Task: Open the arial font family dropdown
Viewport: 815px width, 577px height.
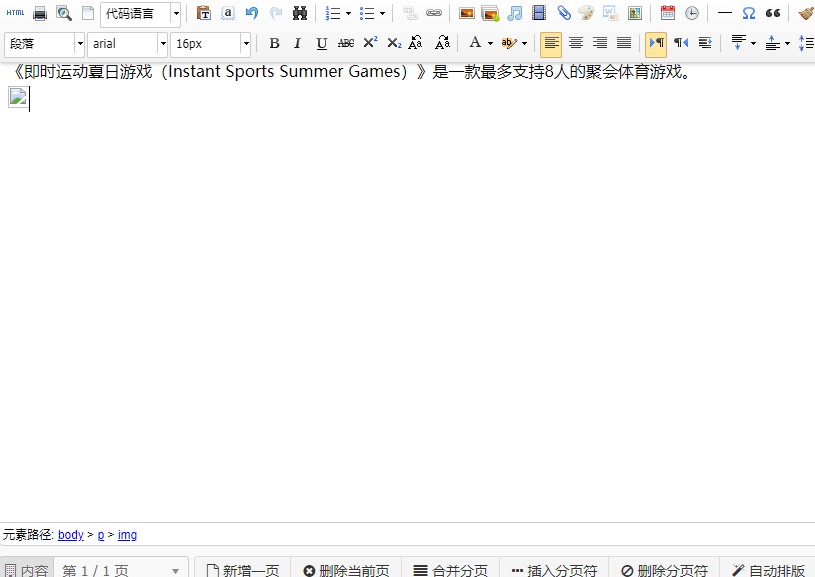Action: (x=127, y=44)
